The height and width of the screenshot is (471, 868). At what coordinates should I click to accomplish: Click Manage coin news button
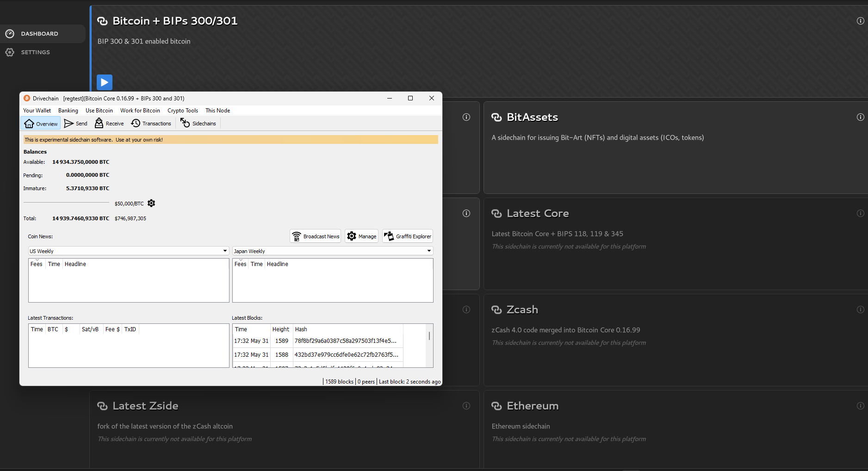pos(361,236)
